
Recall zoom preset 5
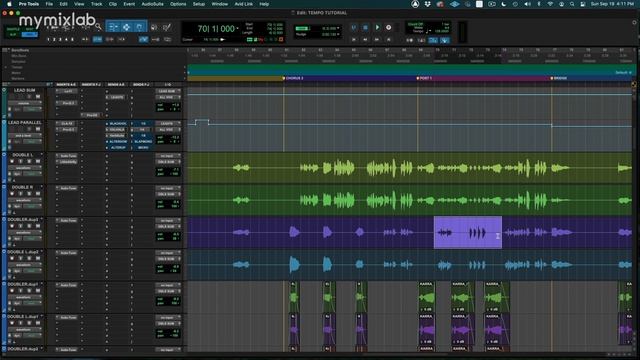[72, 40]
